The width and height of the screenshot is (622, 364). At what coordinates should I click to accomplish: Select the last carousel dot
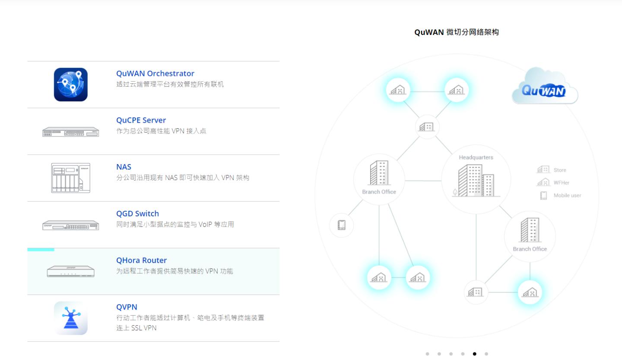click(x=486, y=354)
